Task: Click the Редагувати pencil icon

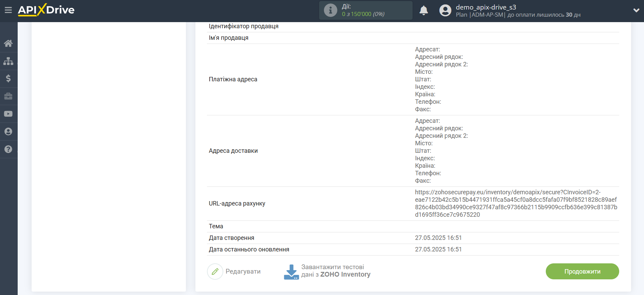Action: (215, 272)
